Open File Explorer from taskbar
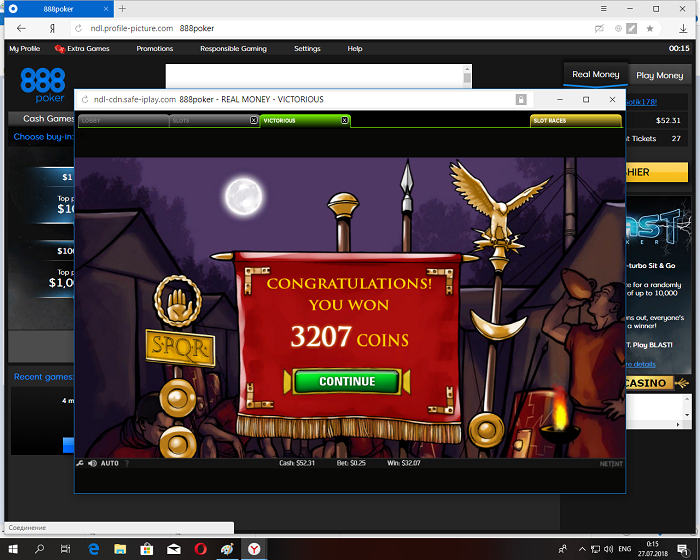Image resolution: width=700 pixels, height=560 pixels. click(120, 549)
